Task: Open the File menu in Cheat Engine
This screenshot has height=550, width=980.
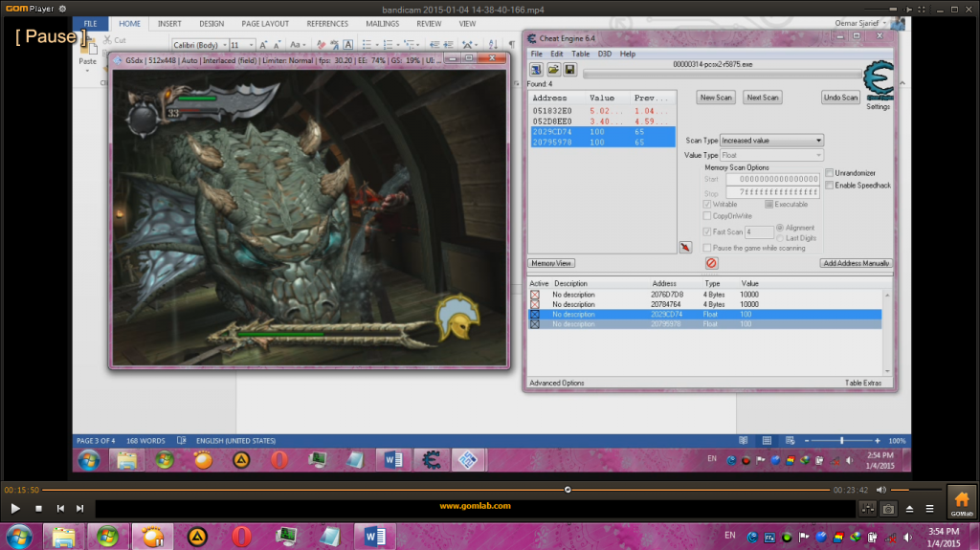Action: click(x=536, y=54)
